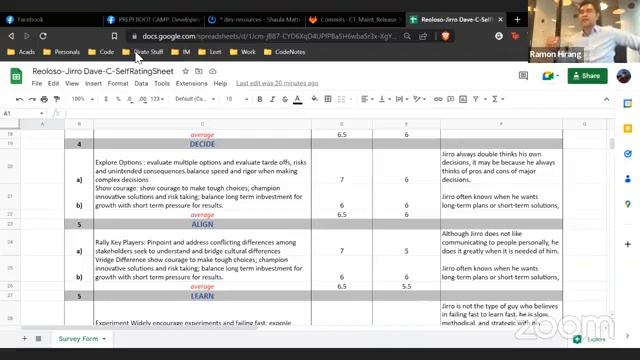Open text wrapping dropdown

click(x=402, y=99)
